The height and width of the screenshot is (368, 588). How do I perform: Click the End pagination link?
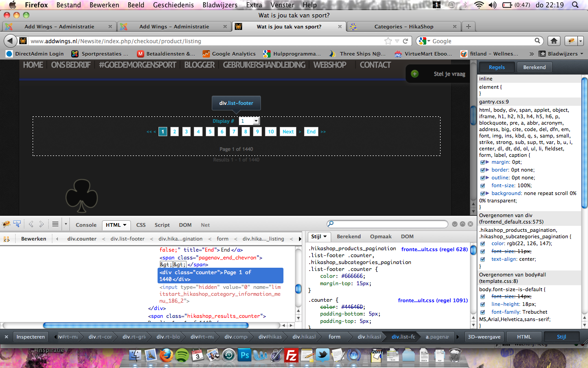point(311,132)
